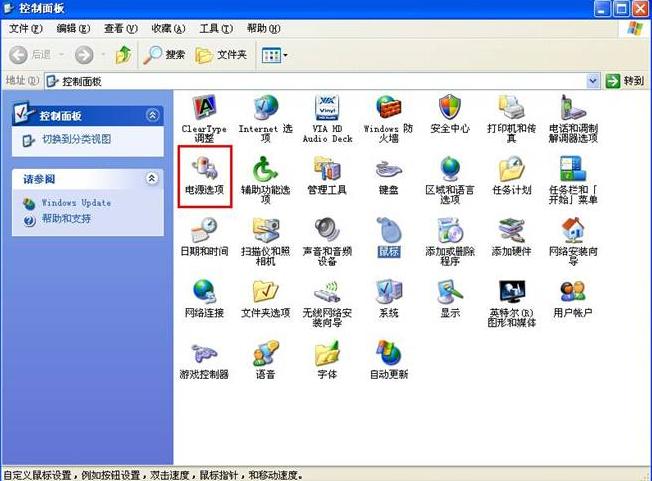Viewport: 652px width, 481px height.
Task: Collapse the 请参阅 sidebar section
Action: point(152,178)
